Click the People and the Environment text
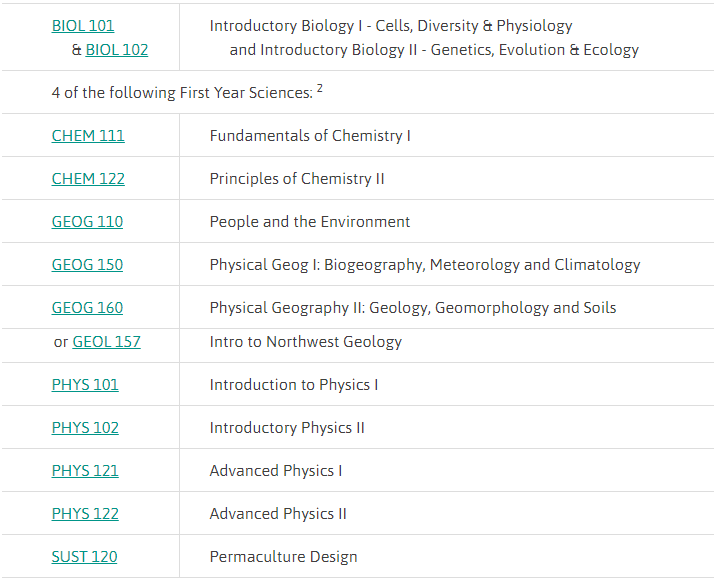 point(310,222)
